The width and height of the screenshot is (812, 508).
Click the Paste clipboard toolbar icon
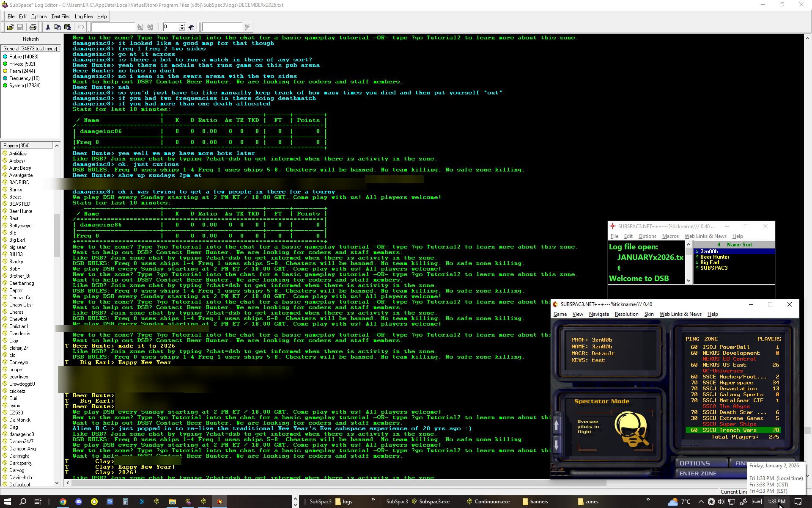coord(68,27)
